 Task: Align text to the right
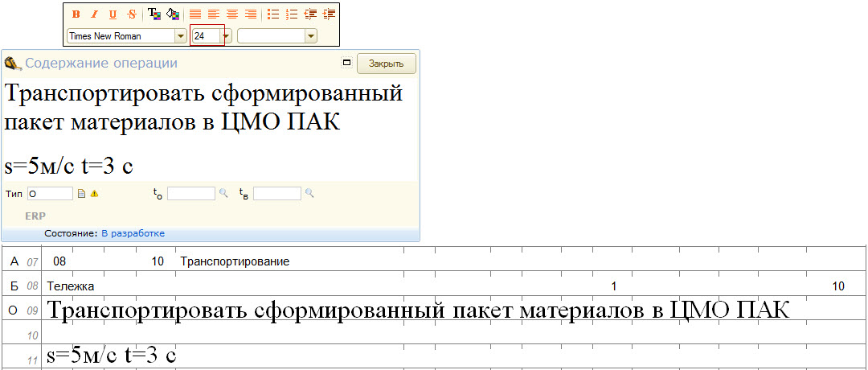(x=251, y=14)
